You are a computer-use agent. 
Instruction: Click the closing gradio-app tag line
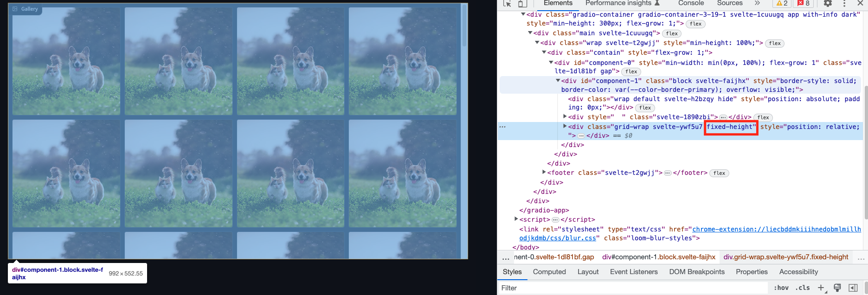[544, 211]
